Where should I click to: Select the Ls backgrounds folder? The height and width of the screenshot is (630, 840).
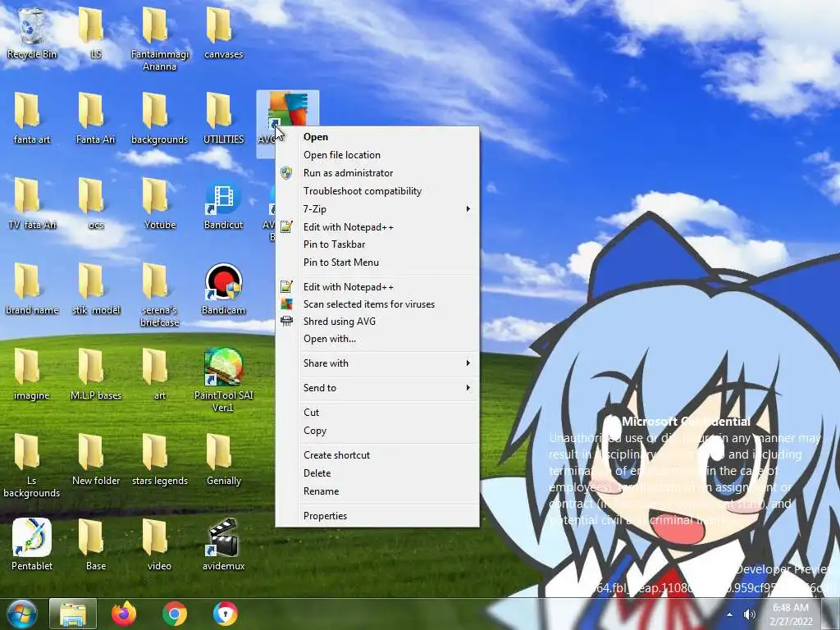[32, 465]
